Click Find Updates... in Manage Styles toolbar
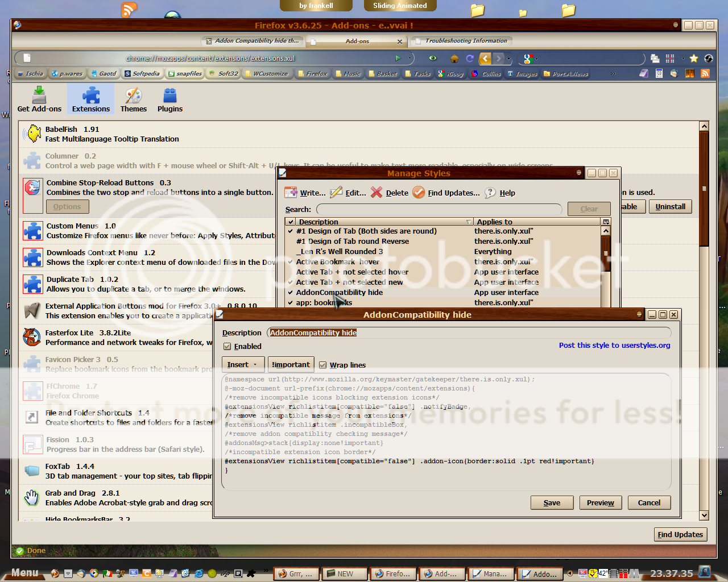 (446, 193)
